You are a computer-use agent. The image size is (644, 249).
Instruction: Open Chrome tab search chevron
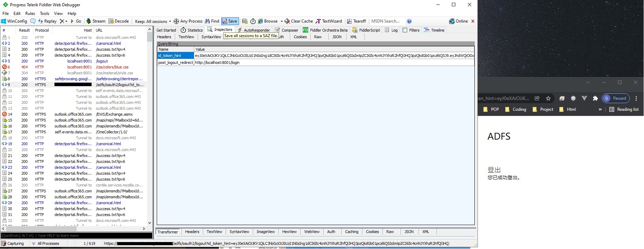click(587, 82)
